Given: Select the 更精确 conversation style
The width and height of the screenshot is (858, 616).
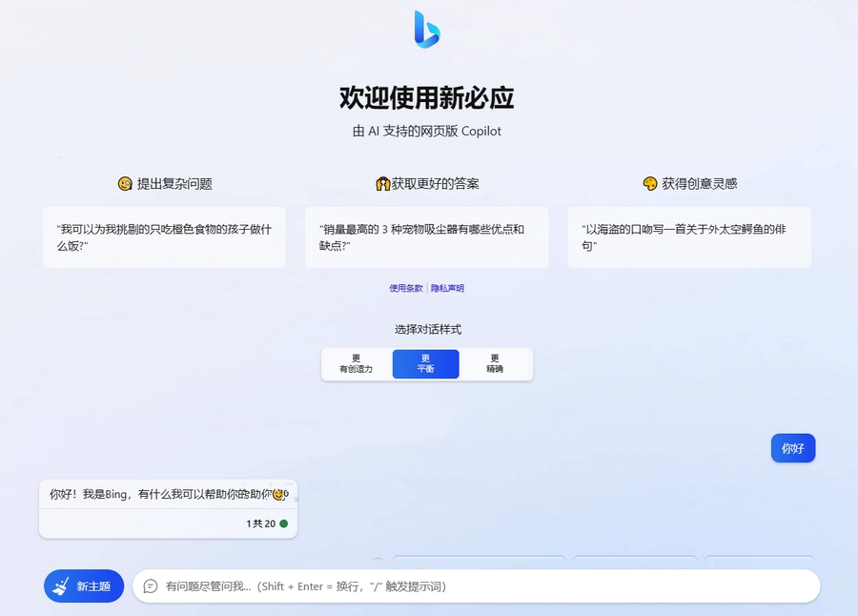Looking at the screenshot, I should tap(495, 364).
